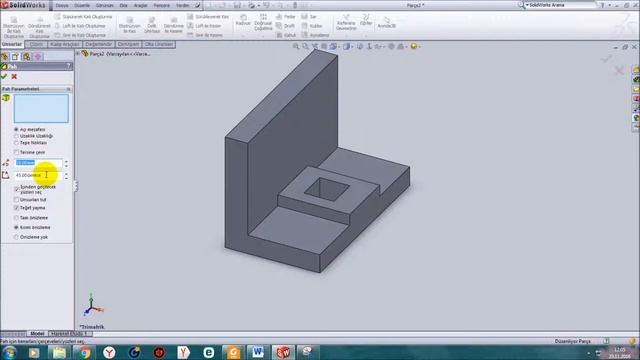Open the Dosya menu
Screen dimensions: 640x360
click(x=62, y=5)
